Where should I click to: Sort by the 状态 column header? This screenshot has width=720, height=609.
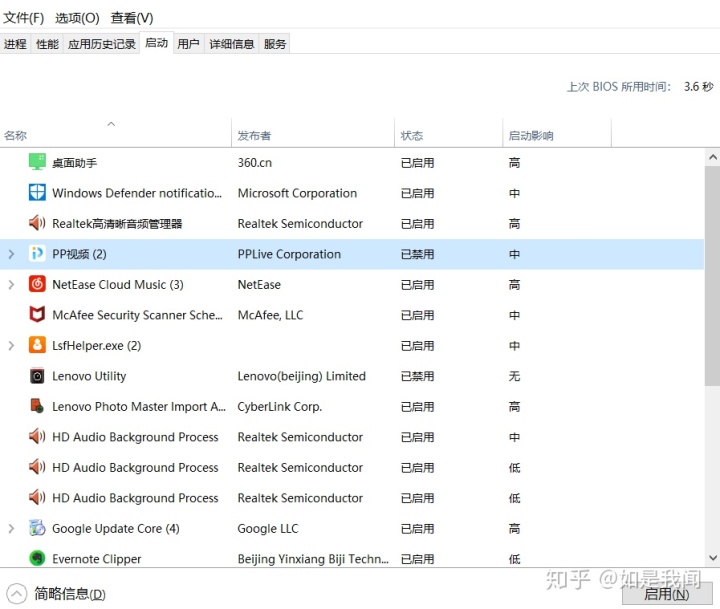click(x=449, y=135)
